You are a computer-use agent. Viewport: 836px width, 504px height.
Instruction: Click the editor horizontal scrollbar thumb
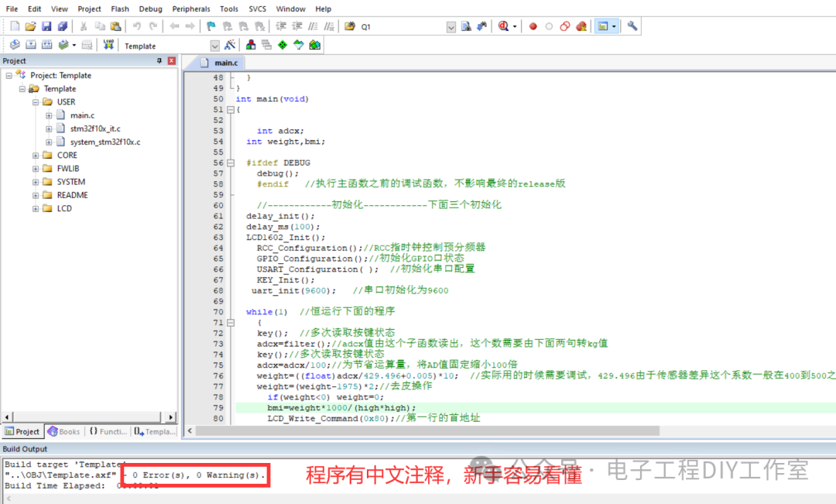(x=427, y=430)
